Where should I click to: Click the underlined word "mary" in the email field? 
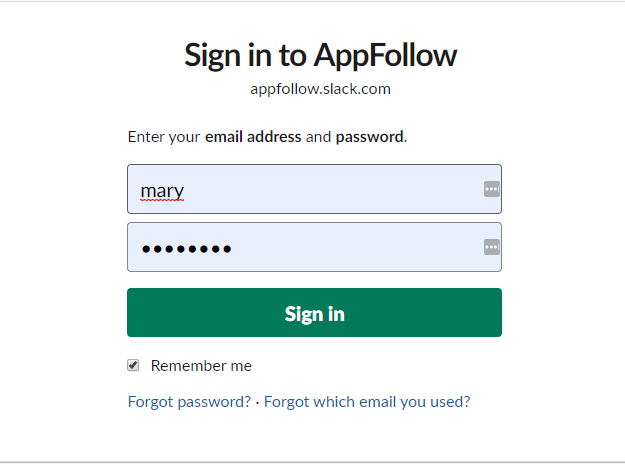[x=162, y=191]
